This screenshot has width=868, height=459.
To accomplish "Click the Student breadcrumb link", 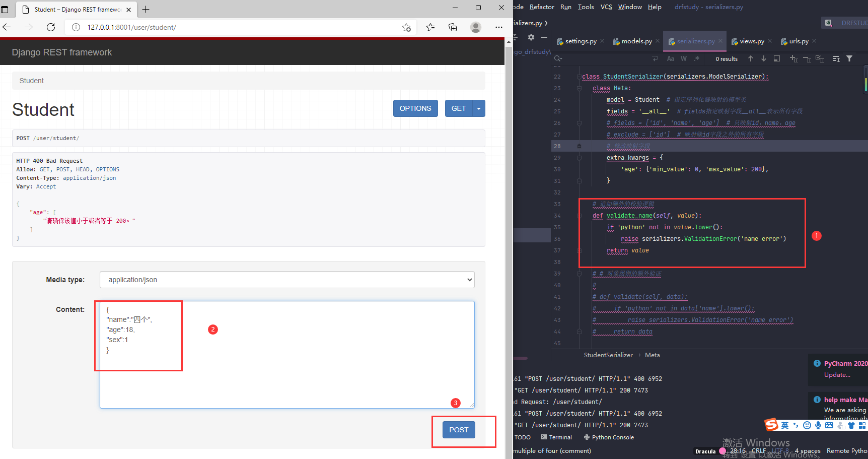I will [x=31, y=81].
